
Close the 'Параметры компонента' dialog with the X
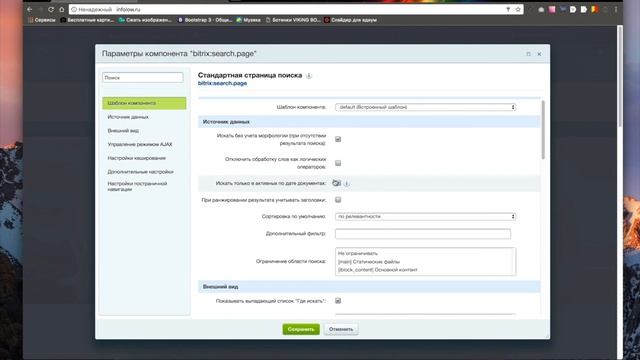click(539, 54)
